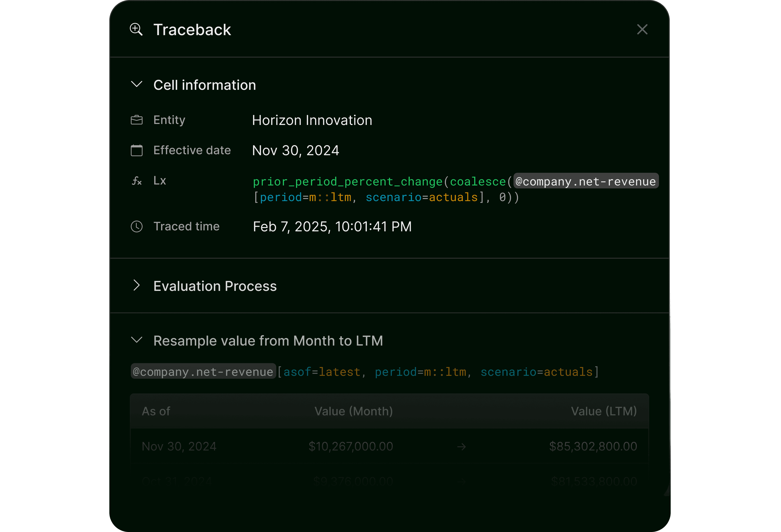Click the $85,302,800.00 LTM value

(593, 447)
